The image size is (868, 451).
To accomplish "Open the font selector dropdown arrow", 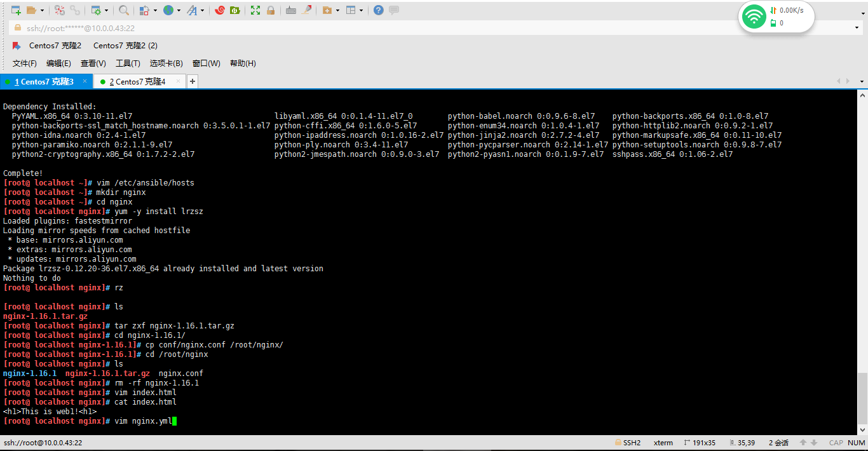I will pos(203,10).
